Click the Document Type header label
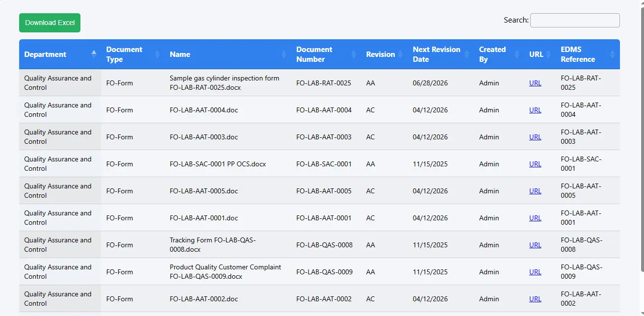Screen dimensions: 644x316 (x=124, y=54)
